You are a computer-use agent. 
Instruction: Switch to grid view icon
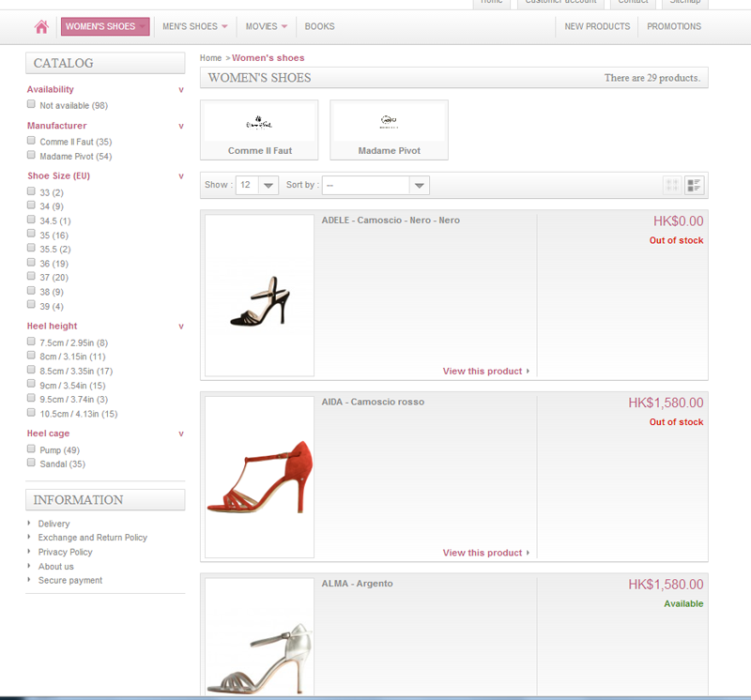click(x=672, y=185)
